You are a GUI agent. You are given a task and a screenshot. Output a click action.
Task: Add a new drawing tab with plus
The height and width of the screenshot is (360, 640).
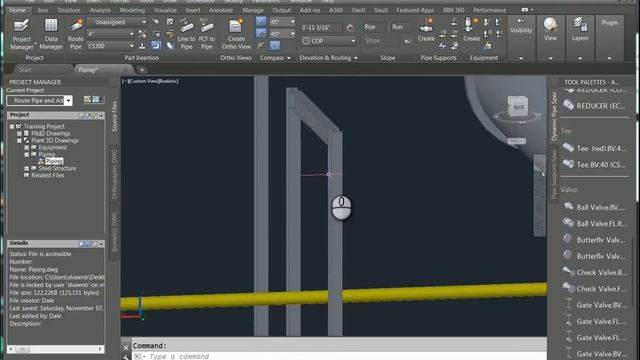[x=142, y=70]
